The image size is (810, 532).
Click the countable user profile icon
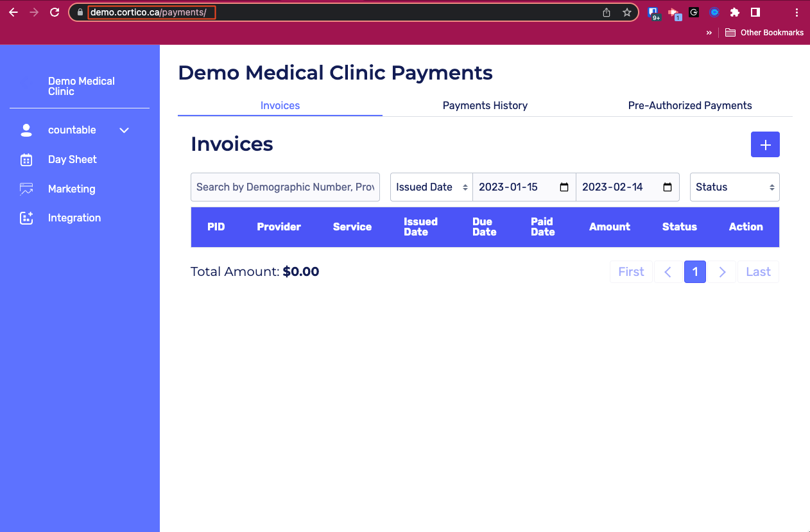click(x=26, y=130)
